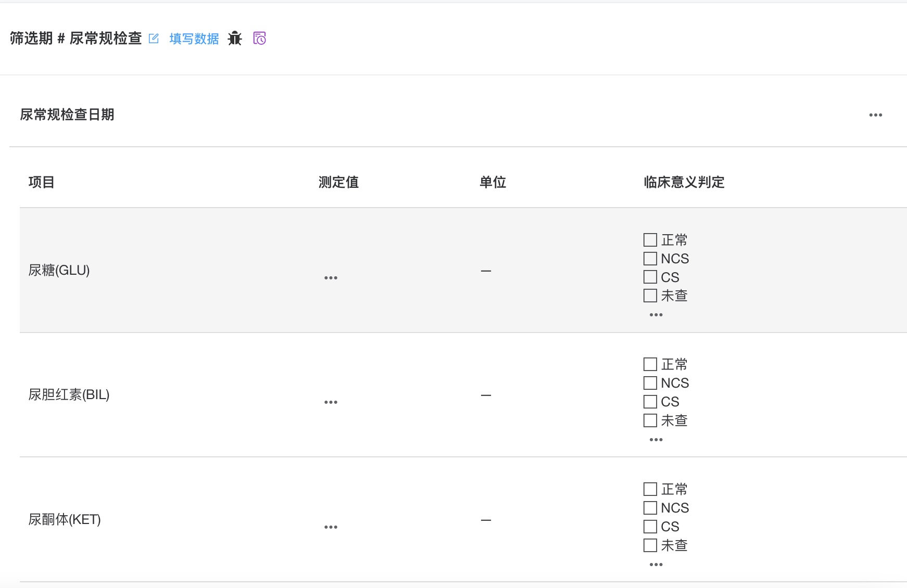Click the 测定值 ellipsis for 尿酮体(KET)

(x=331, y=527)
